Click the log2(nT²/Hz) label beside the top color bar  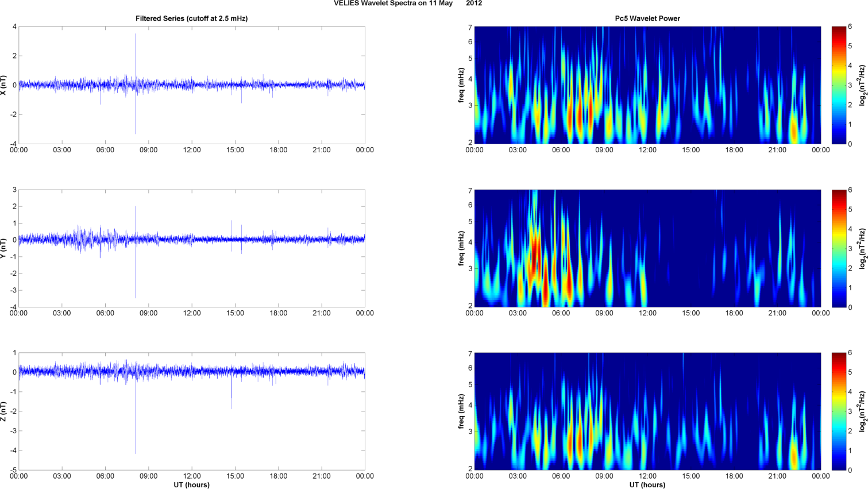point(862,85)
